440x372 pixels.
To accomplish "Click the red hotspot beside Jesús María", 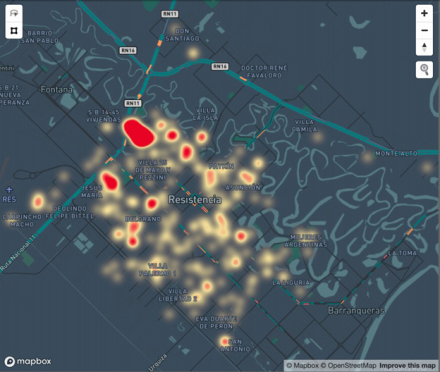I will tap(110, 182).
